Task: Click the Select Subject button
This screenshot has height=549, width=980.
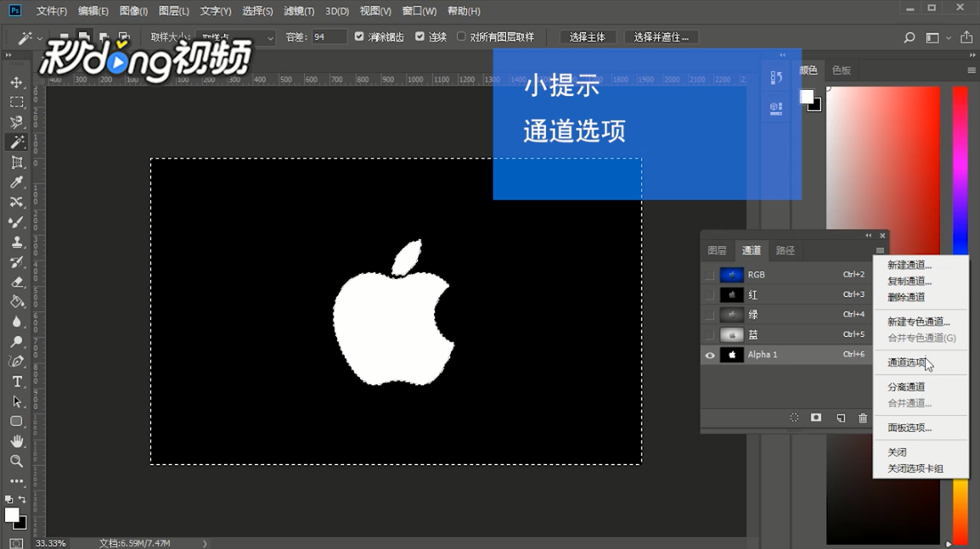Action: (x=587, y=37)
